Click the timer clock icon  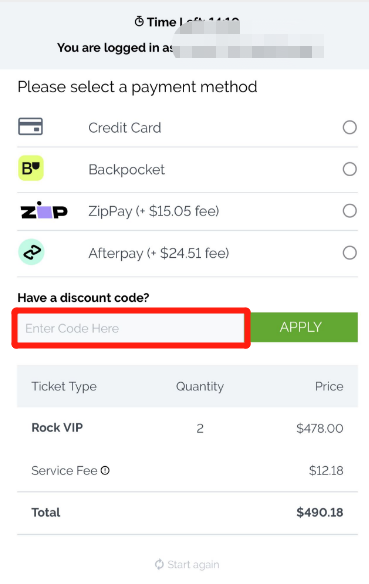(139, 22)
